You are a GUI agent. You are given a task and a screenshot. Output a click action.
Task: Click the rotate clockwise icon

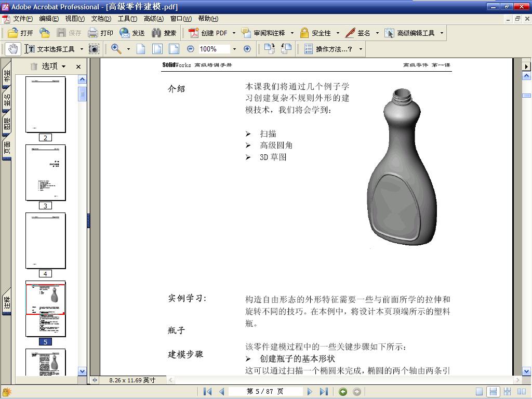(x=270, y=49)
